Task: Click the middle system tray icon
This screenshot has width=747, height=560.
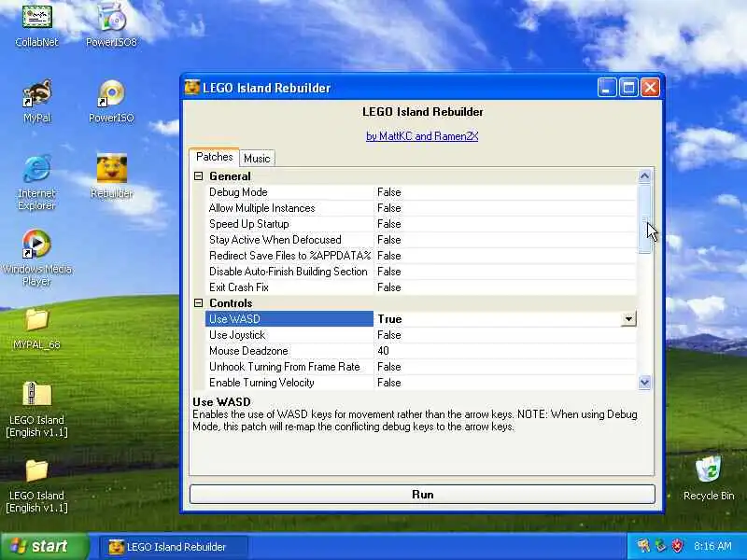Action: point(661,546)
